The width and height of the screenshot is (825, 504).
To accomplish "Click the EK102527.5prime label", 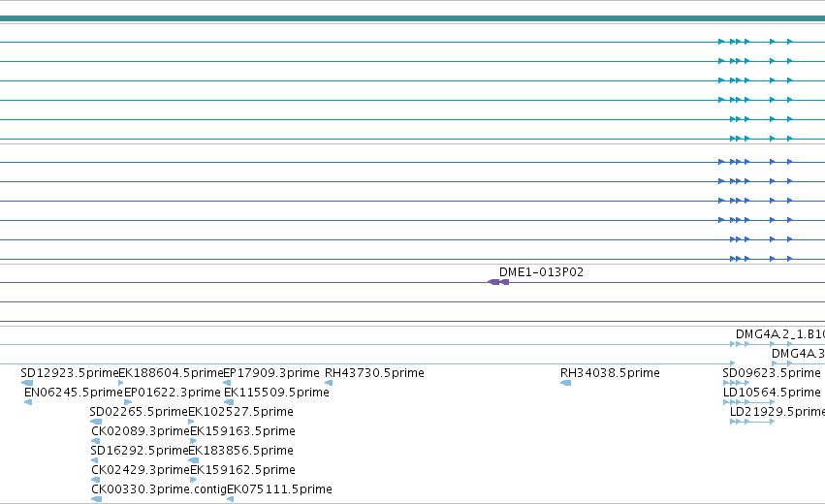I will point(240,412).
